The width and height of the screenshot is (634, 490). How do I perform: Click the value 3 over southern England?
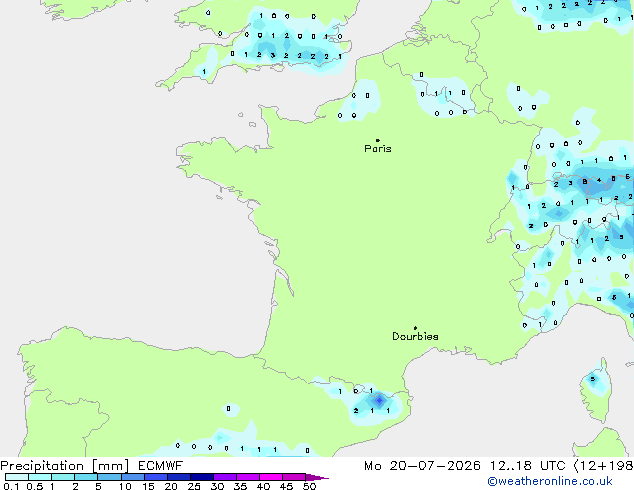point(273,55)
